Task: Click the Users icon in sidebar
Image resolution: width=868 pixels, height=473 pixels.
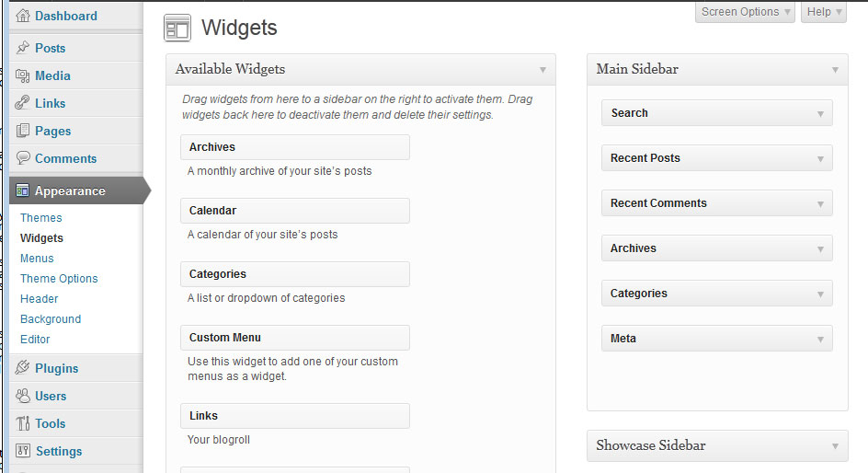Action: click(23, 396)
